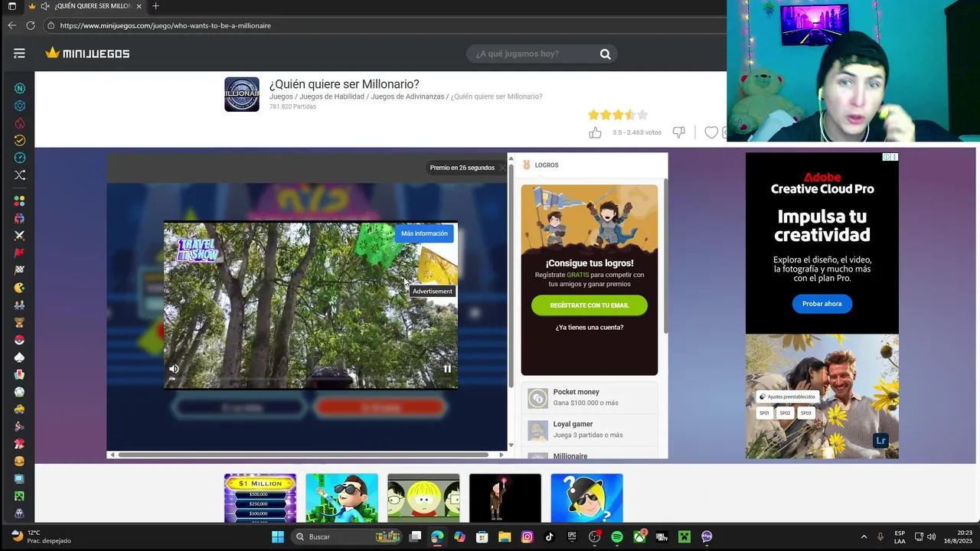The height and width of the screenshot is (551, 980).
Task: Open Spotify from the taskbar
Action: click(x=617, y=536)
